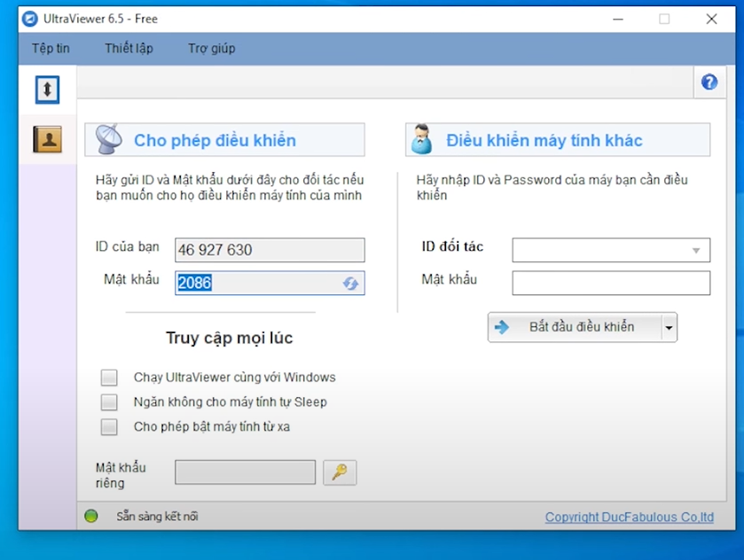Open the Bắt đầu điều khiển dropdown arrow
Viewport: 744px width, 560px height.
click(669, 327)
